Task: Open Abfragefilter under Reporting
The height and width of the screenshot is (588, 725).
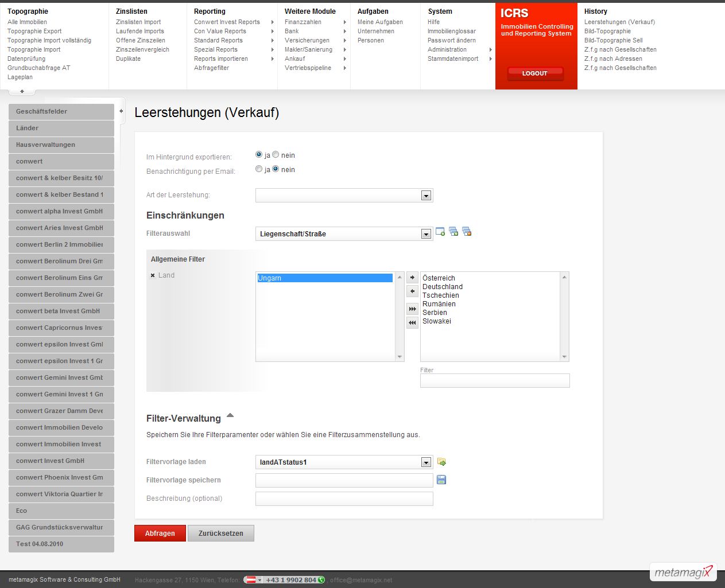Action: click(211, 68)
